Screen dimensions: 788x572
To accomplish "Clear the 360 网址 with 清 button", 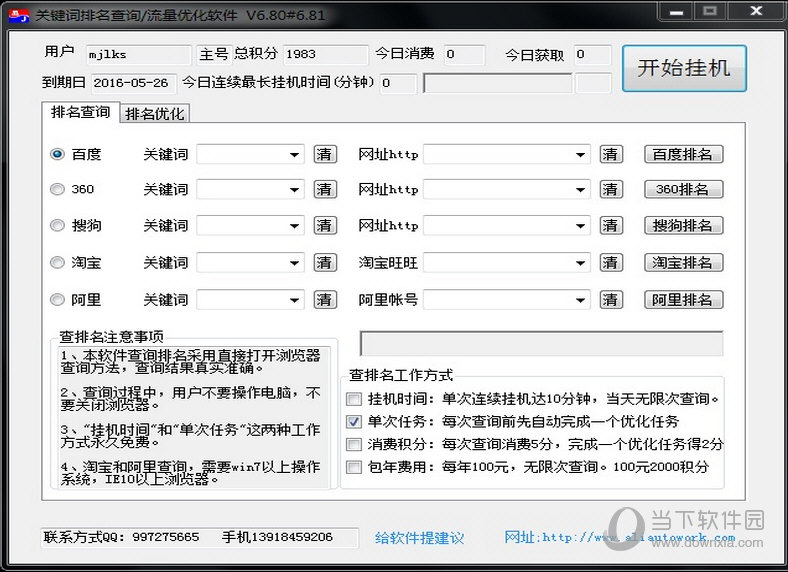I will tap(611, 189).
